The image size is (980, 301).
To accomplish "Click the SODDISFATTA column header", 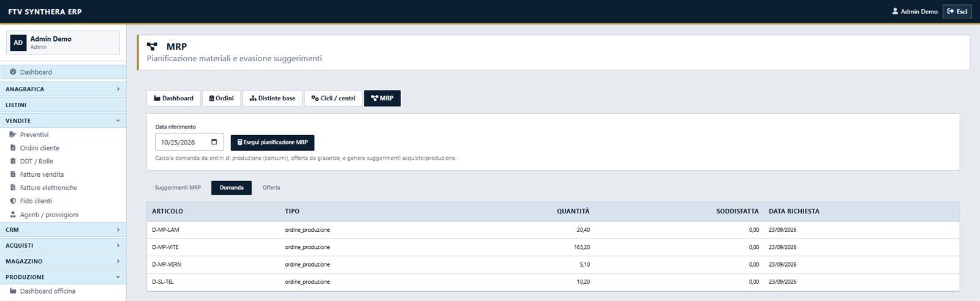I will (x=737, y=211).
